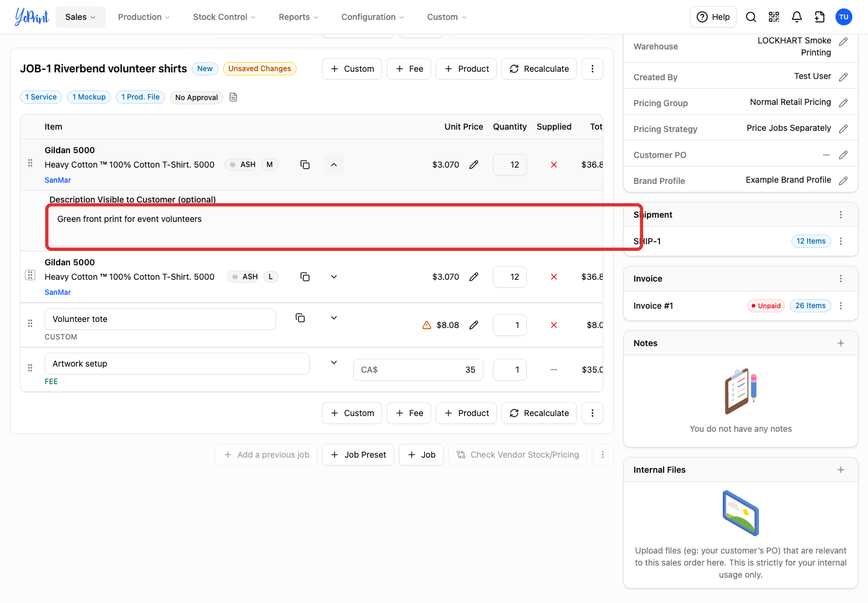Duplicate the Volunteer tote custom item
Viewport: 868px width, 603px height.
click(x=300, y=318)
